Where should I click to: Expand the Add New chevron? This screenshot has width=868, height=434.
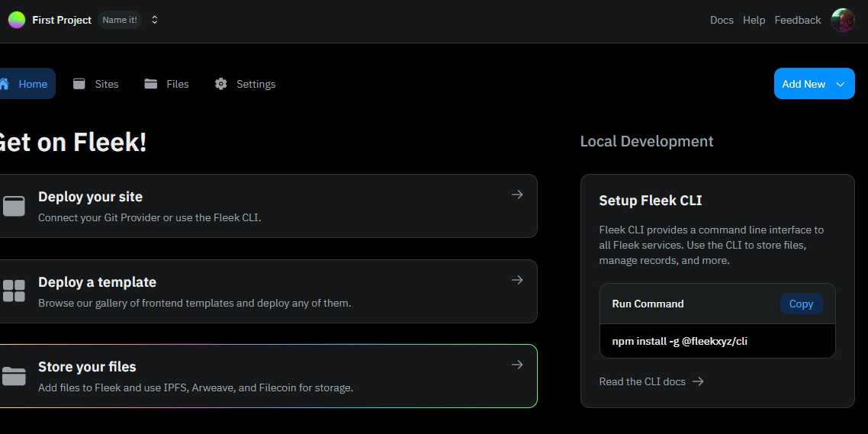(x=840, y=84)
